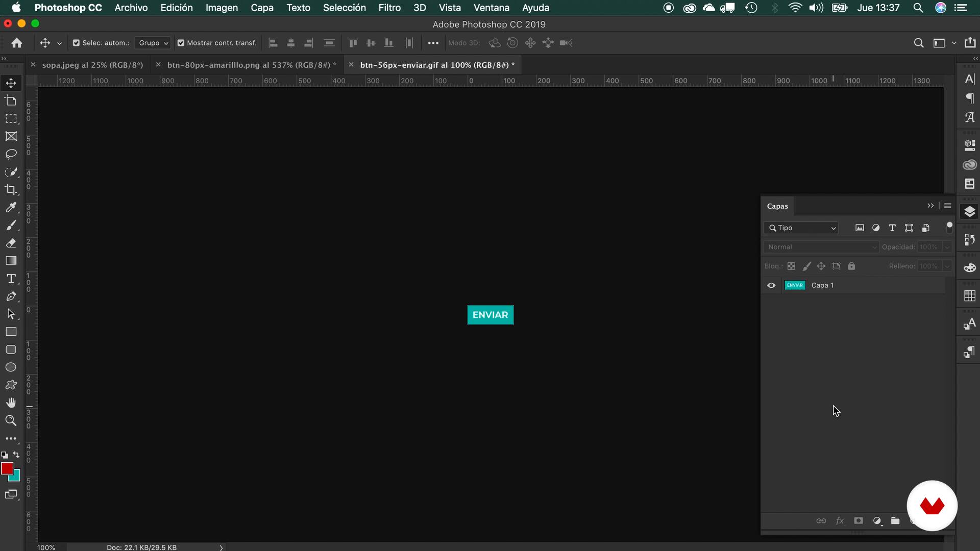The image size is (980, 551).
Task: Open the Tipo layer filter dropdown
Action: tap(802, 228)
